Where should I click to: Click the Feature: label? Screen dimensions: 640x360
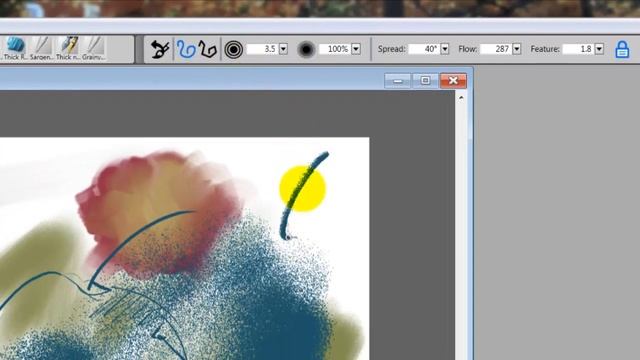(x=545, y=49)
